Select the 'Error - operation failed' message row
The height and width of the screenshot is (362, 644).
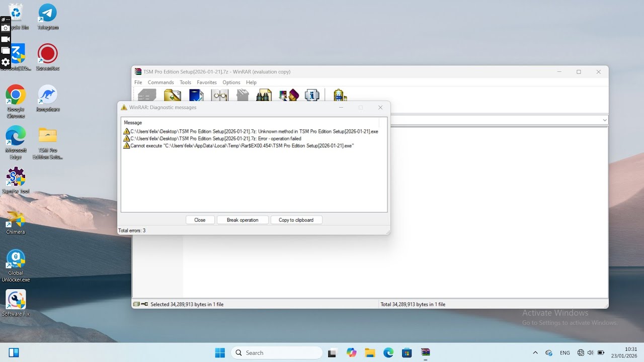(x=212, y=139)
